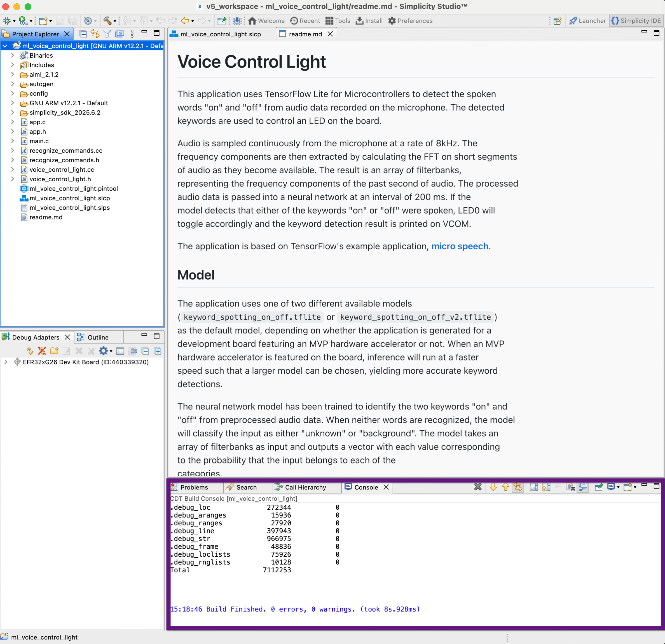Screen dimensions: 665x644
Task: Select readme.md in Project Explorer tree
Action: (x=46, y=217)
